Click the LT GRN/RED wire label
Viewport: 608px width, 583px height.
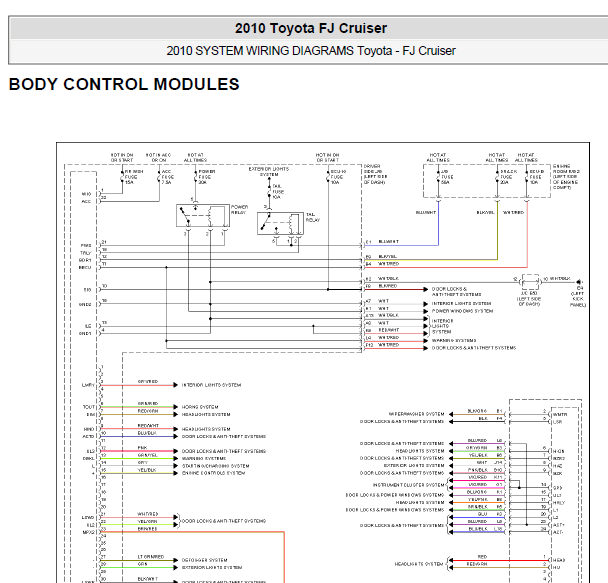click(x=151, y=557)
